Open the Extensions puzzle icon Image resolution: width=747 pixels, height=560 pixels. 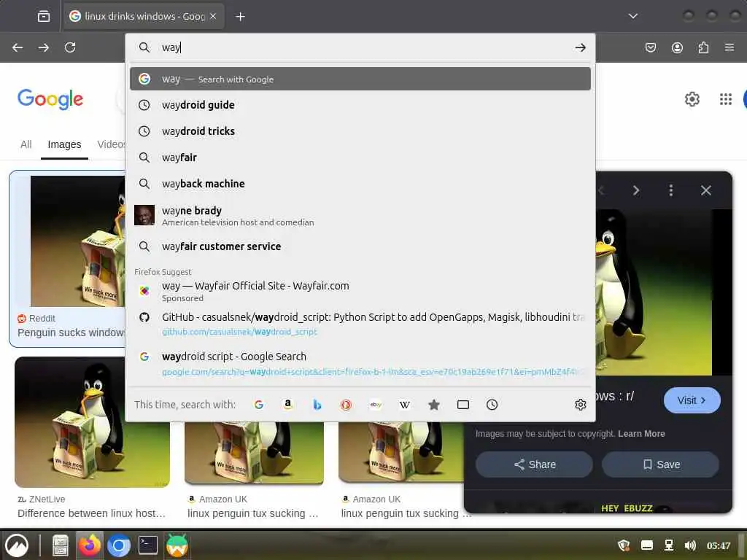pyautogui.click(x=703, y=47)
